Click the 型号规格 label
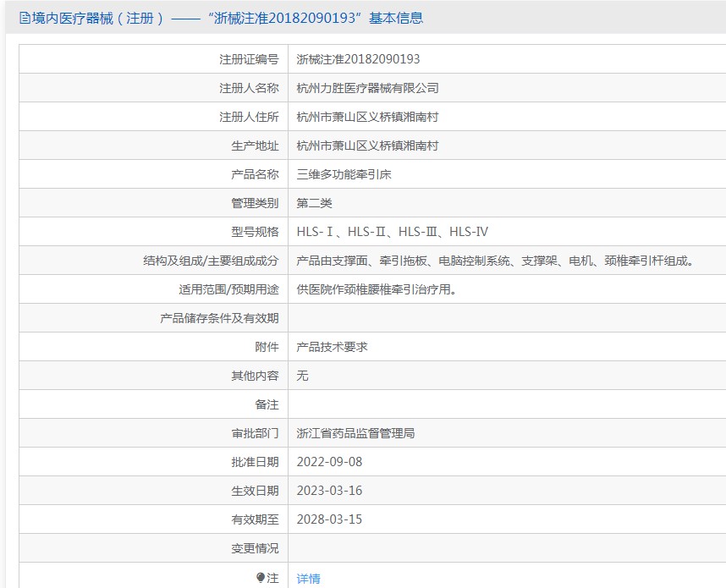 pos(256,232)
